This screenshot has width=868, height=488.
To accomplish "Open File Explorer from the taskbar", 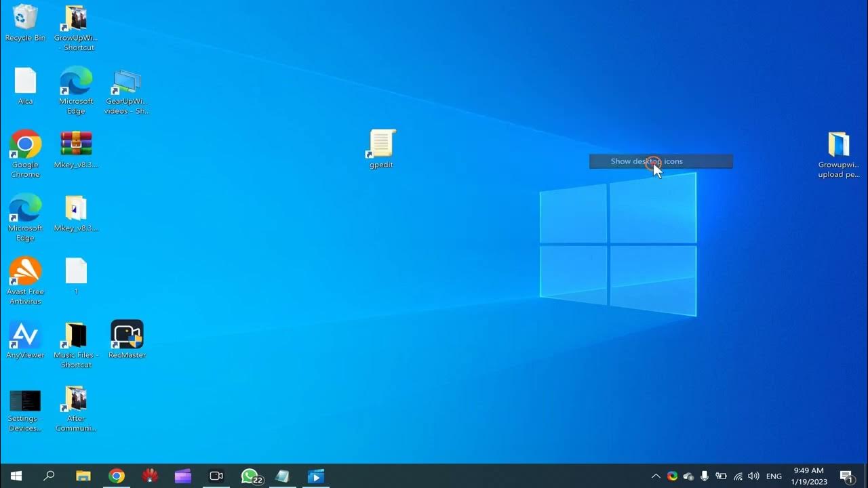I will point(83,476).
